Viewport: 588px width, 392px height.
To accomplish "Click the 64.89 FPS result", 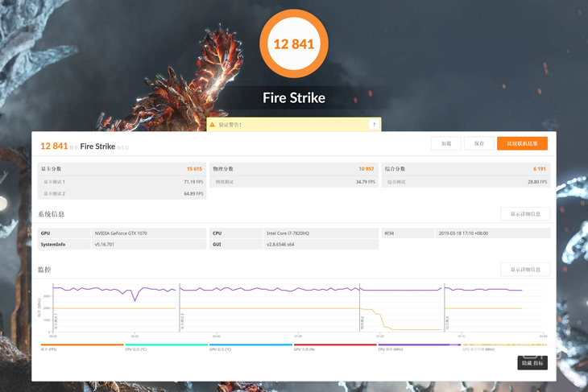I will (193, 194).
